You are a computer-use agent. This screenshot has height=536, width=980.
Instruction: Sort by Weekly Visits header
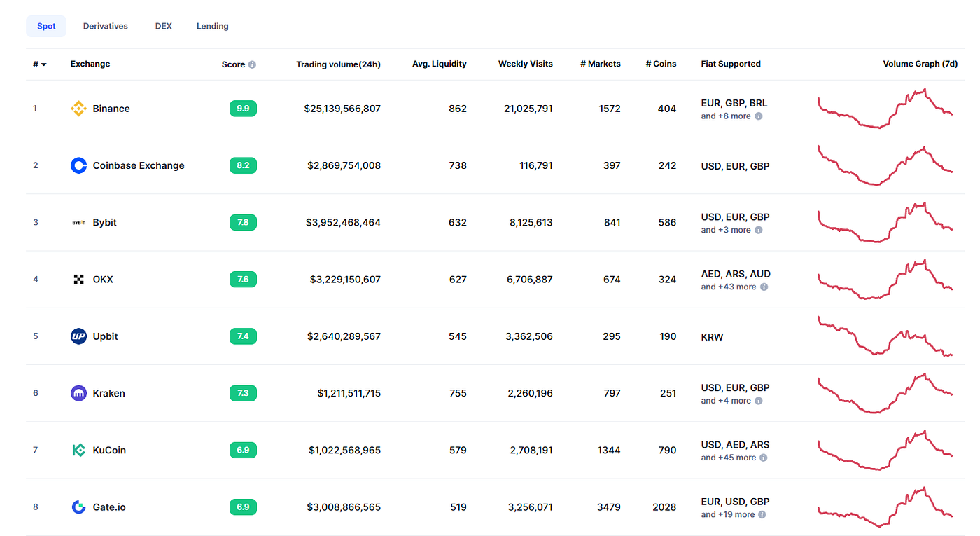pos(526,64)
